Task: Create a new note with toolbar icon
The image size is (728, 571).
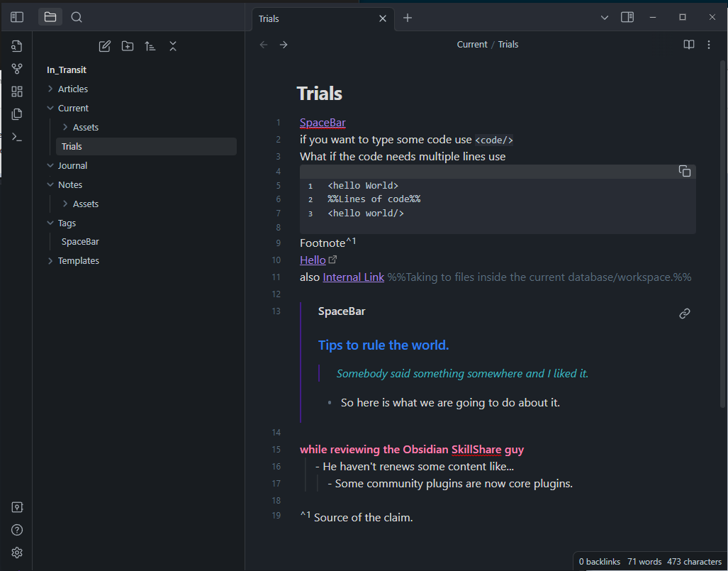Action: coord(104,46)
